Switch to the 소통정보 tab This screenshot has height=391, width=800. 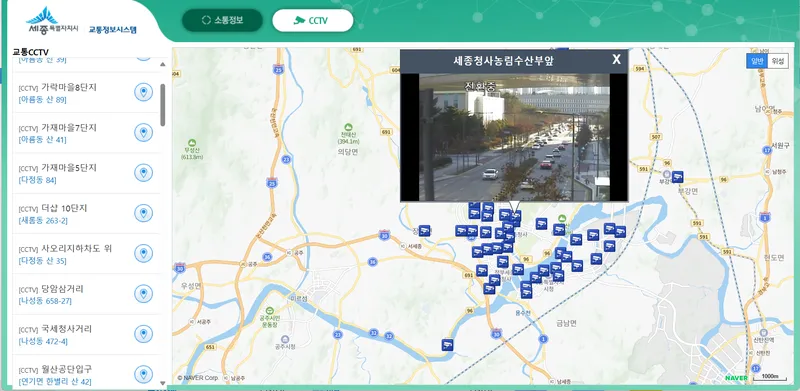pos(222,20)
